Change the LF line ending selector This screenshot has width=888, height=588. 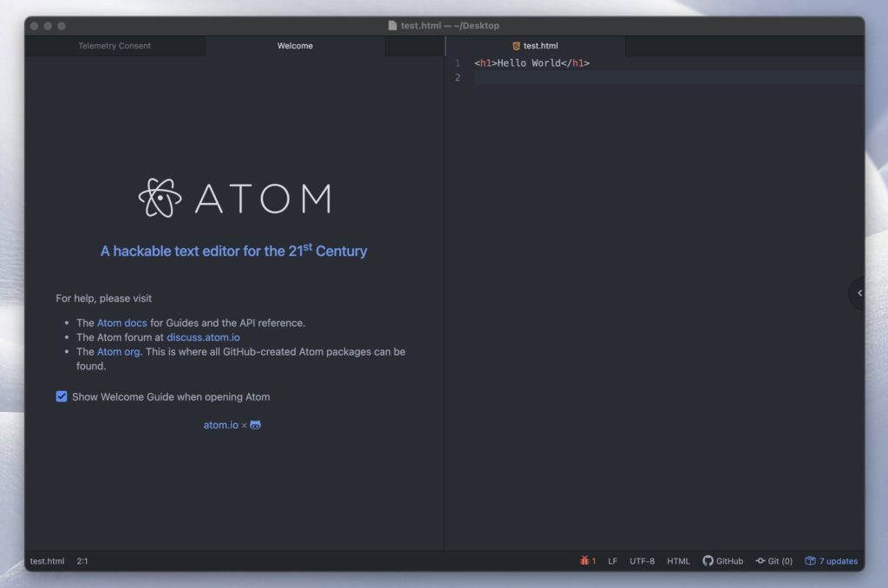(x=612, y=561)
